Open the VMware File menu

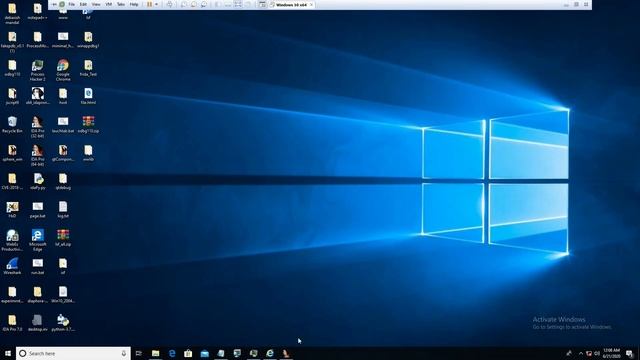point(71,4)
